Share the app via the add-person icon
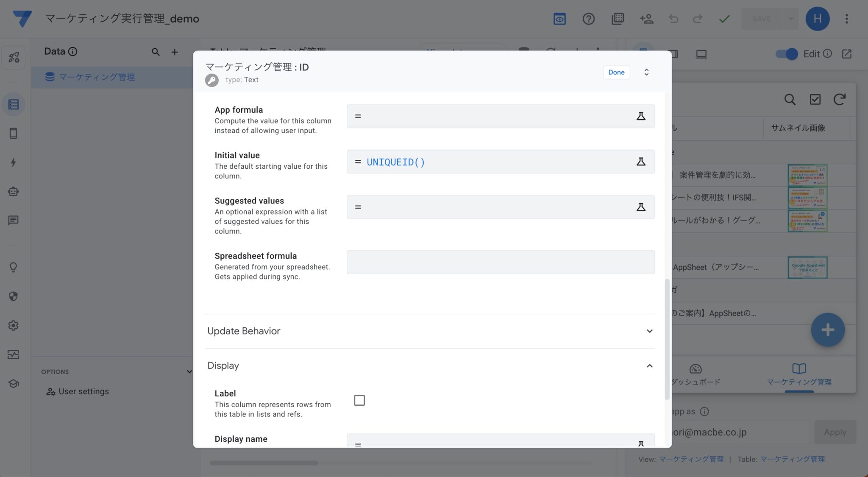The height and width of the screenshot is (477, 868). tap(646, 19)
